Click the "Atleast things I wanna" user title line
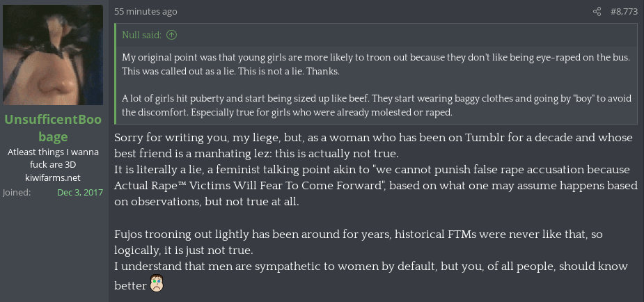This screenshot has width=644, height=302. (53, 152)
